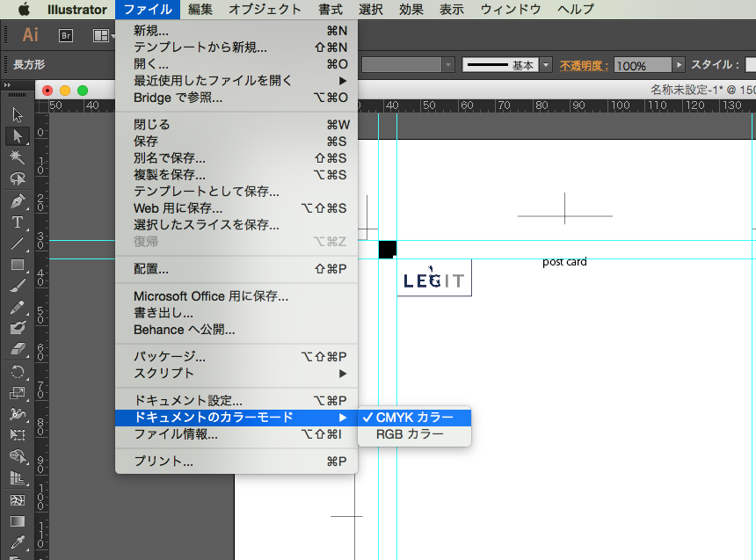
Task: Choose RGB カラー color mode
Action: pyautogui.click(x=414, y=434)
